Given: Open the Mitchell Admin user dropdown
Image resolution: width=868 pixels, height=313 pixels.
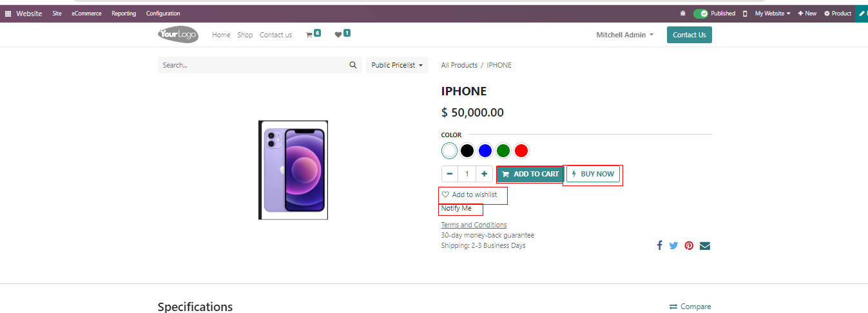Looking at the screenshot, I should click(624, 35).
